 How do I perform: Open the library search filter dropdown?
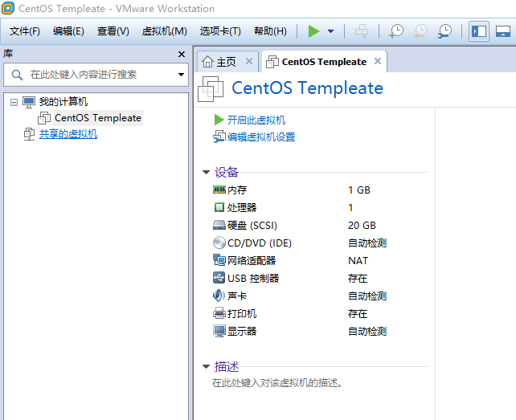(x=181, y=75)
